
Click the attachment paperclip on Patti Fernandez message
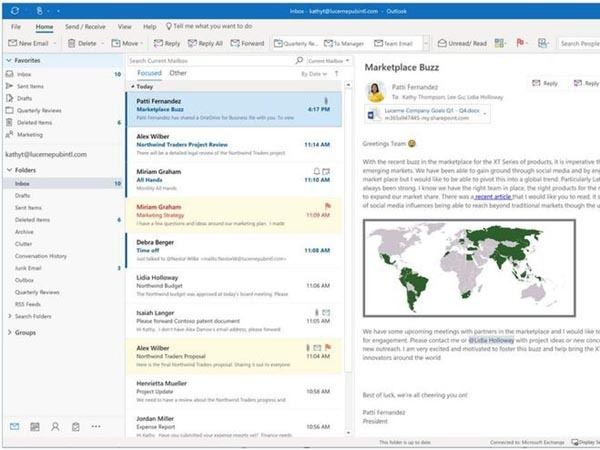pyautogui.click(x=326, y=101)
